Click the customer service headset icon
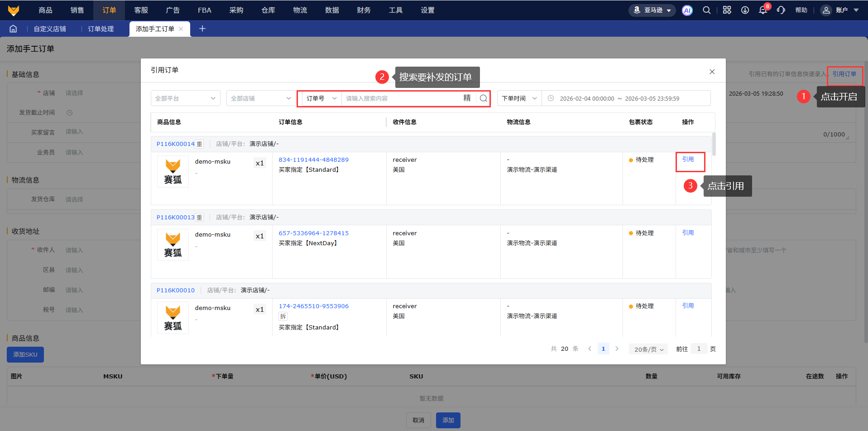This screenshot has width=868, height=431. (x=781, y=10)
